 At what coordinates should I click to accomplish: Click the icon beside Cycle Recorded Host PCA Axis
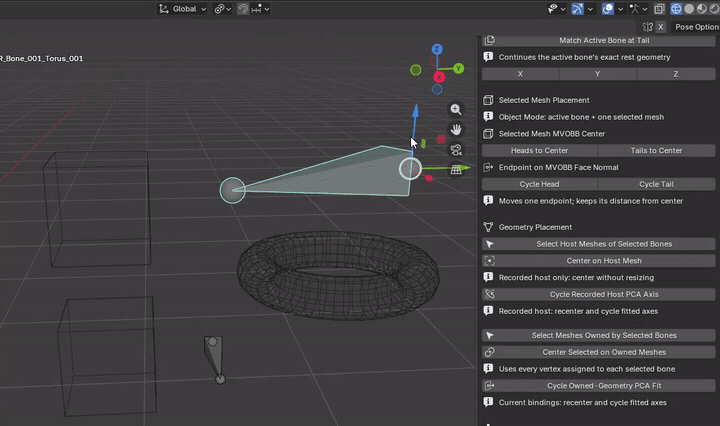tap(489, 294)
